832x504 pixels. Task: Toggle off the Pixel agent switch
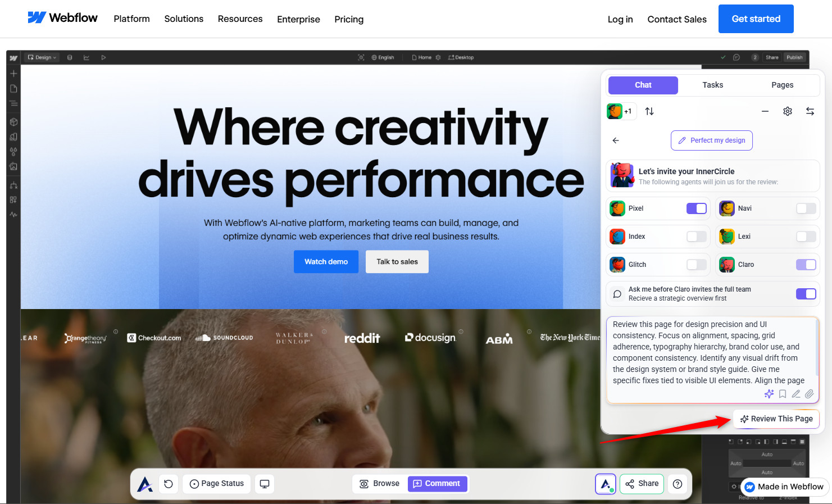point(697,208)
